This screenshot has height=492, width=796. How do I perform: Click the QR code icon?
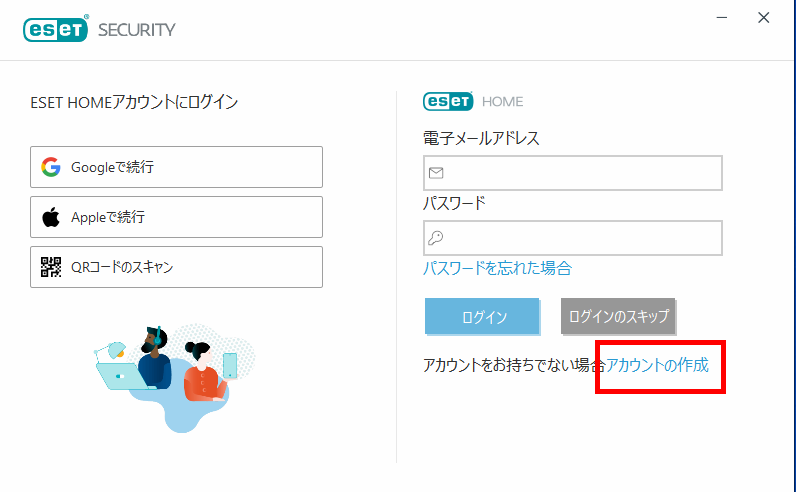point(51,267)
